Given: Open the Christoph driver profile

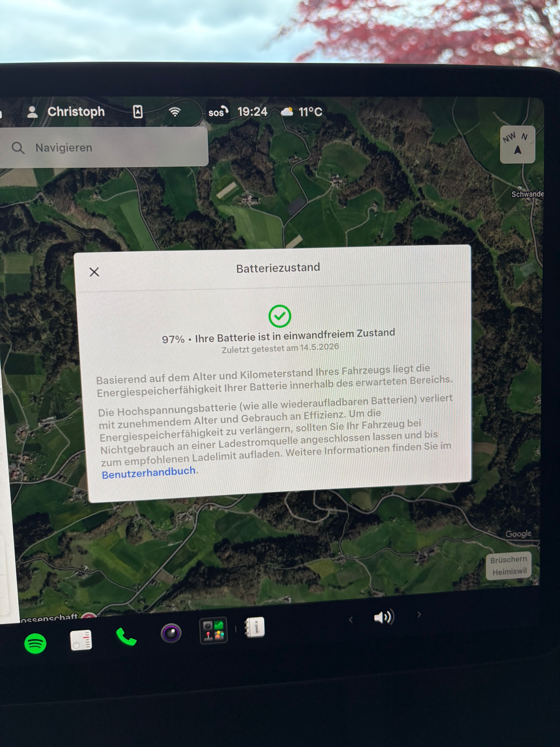Looking at the screenshot, I should (x=66, y=112).
